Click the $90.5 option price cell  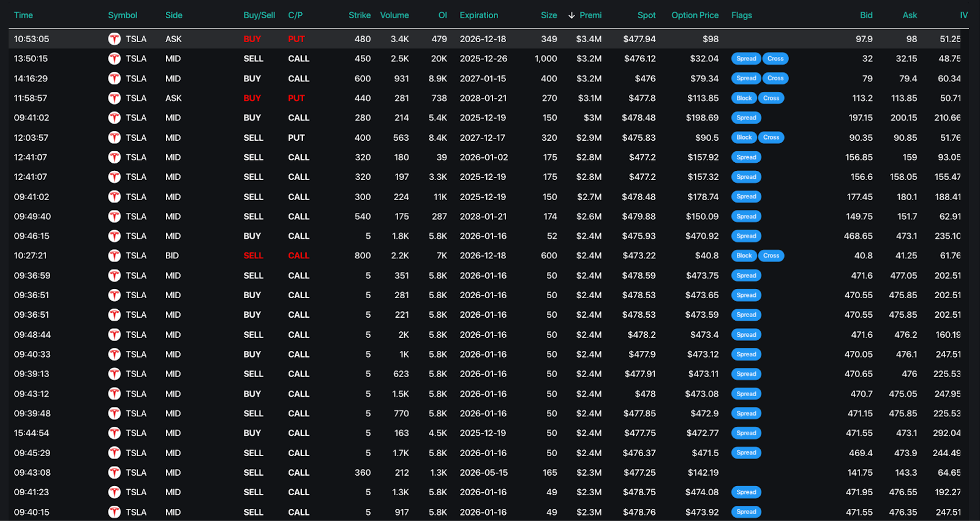click(707, 138)
